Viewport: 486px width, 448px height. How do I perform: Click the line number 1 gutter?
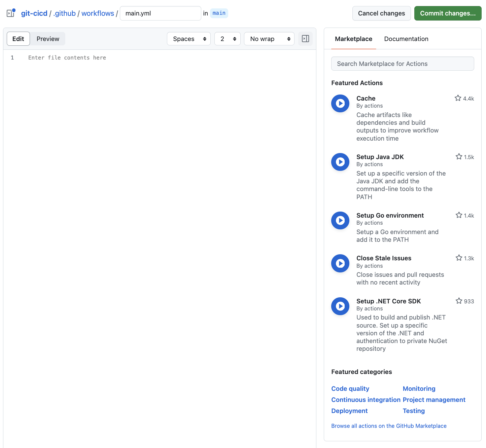(x=12, y=58)
